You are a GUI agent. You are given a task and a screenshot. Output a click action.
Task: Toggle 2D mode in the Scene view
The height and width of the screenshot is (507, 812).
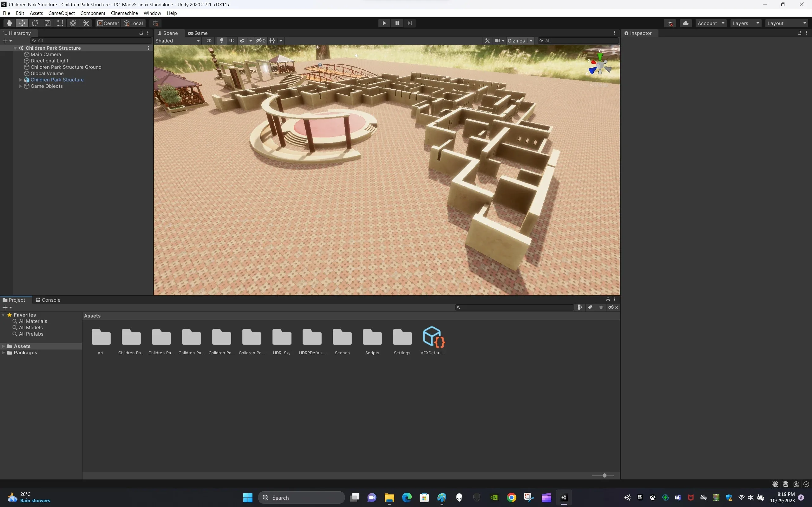pos(209,40)
